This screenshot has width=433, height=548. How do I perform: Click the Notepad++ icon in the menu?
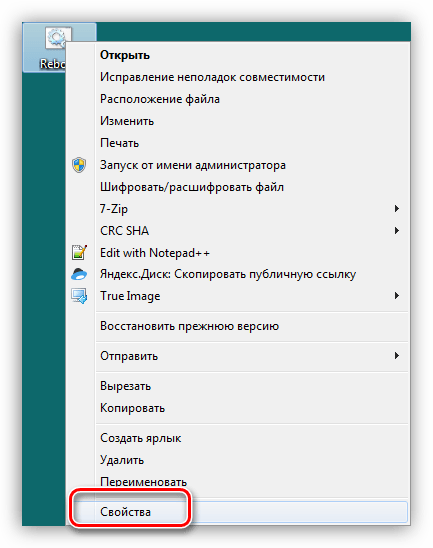click(79, 252)
